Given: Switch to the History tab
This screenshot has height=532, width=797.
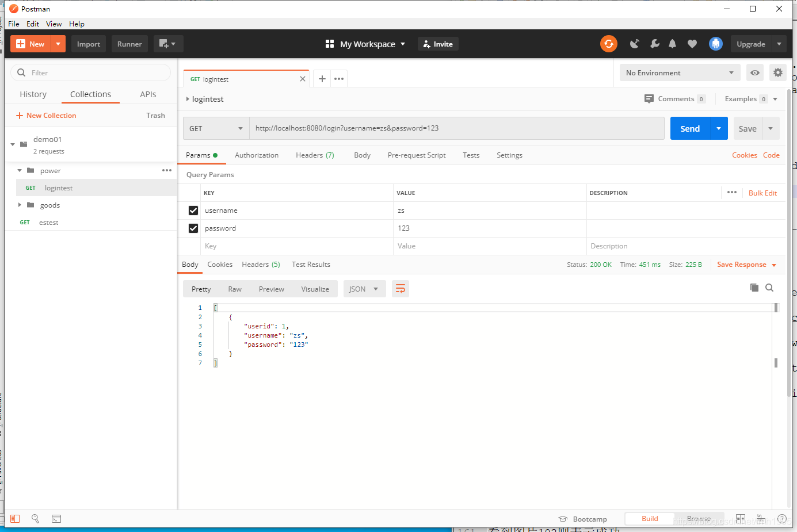Looking at the screenshot, I should coord(33,94).
